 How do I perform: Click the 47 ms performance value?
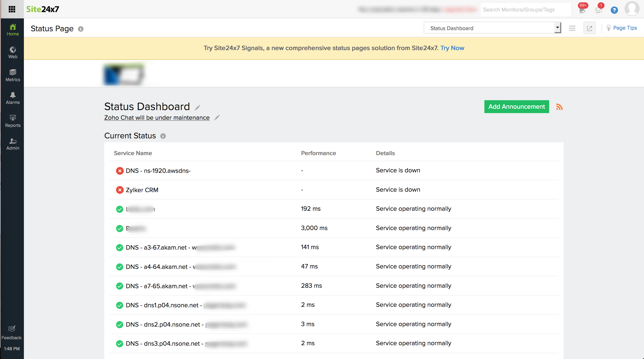[x=309, y=266]
